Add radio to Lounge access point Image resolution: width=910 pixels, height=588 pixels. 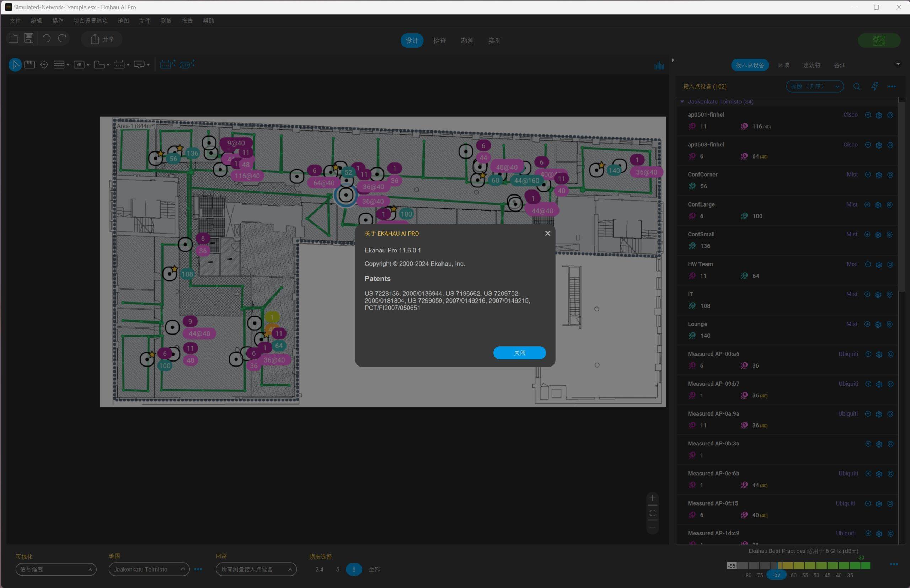(867, 324)
